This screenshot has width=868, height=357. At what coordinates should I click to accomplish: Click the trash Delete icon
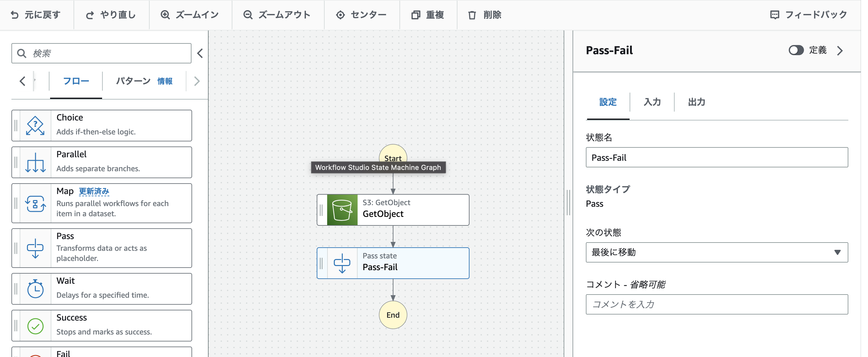[x=472, y=15]
